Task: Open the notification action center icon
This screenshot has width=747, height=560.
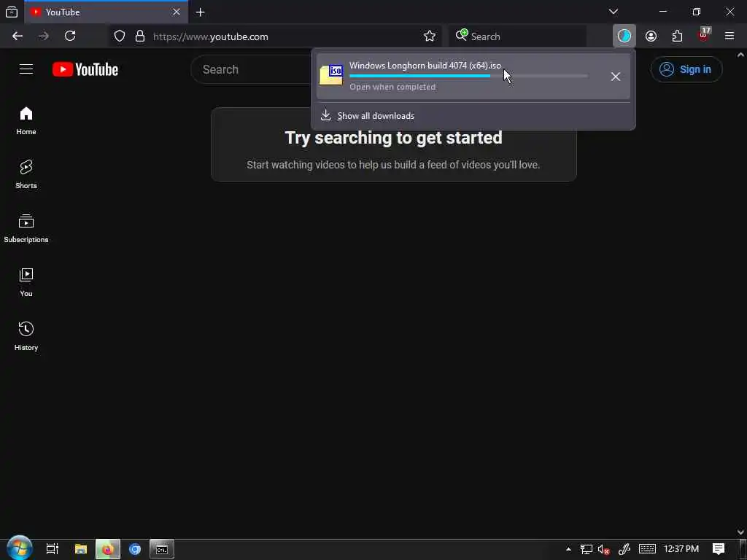Action: [x=719, y=549]
